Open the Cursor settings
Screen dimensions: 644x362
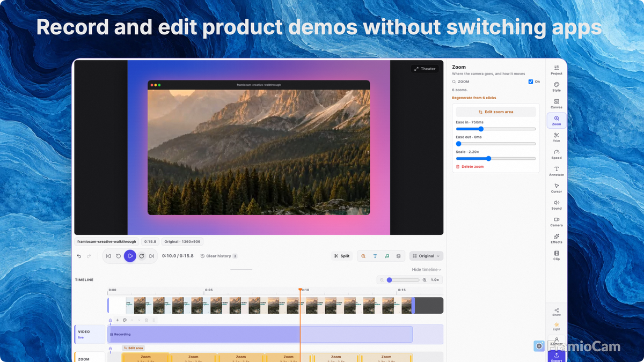(557, 188)
